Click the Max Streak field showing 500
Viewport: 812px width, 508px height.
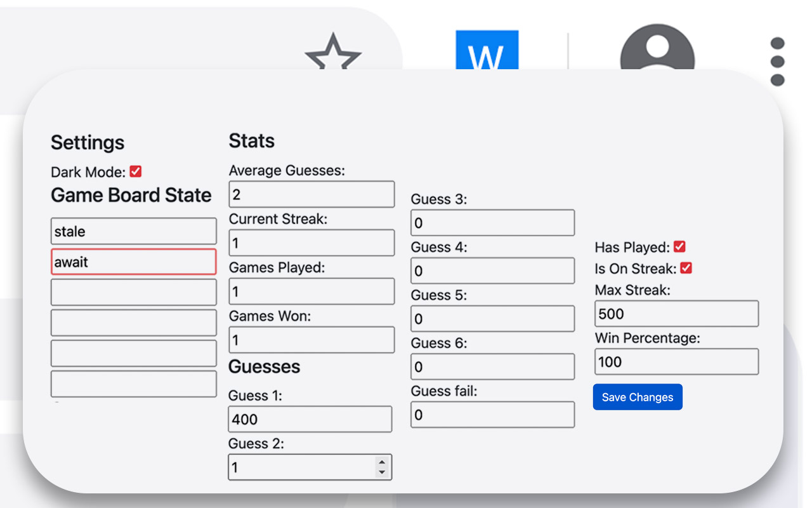click(676, 314)
